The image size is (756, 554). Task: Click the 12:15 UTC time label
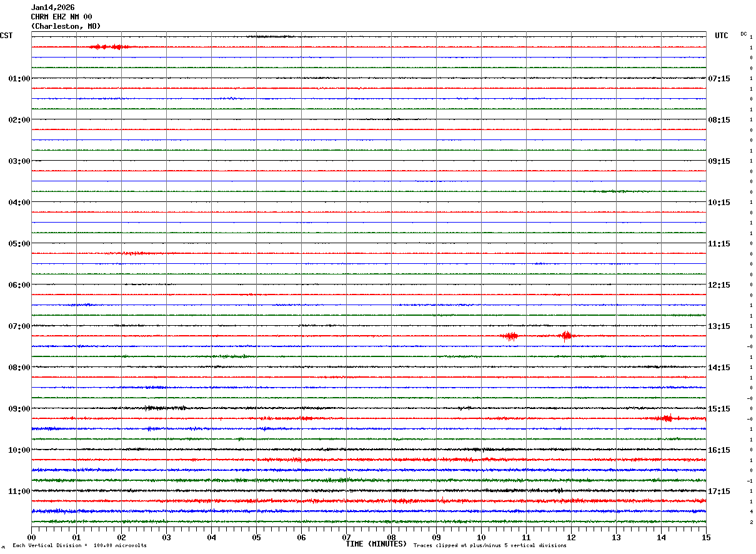pos(719,285)
